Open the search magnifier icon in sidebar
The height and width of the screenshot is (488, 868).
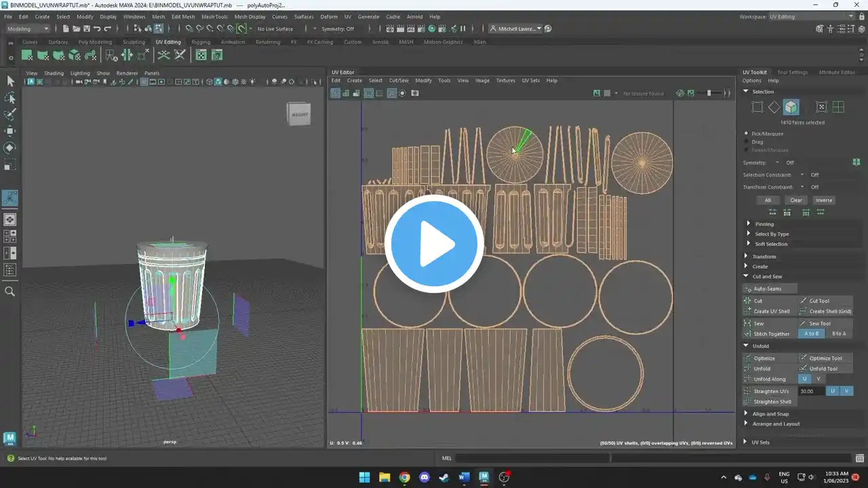pos(10,291)
